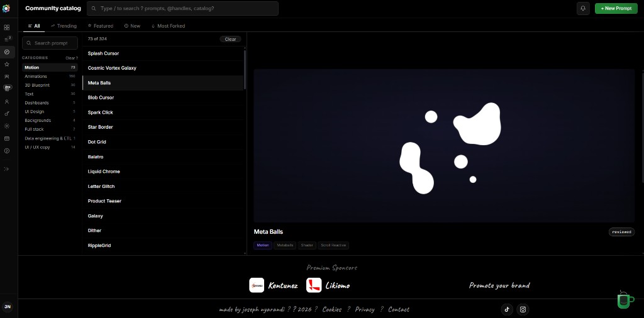Image resolution: width=644 pixels, height=318 pixels.
Task: Open the Spark Click prompt
Action: (163, 112)
